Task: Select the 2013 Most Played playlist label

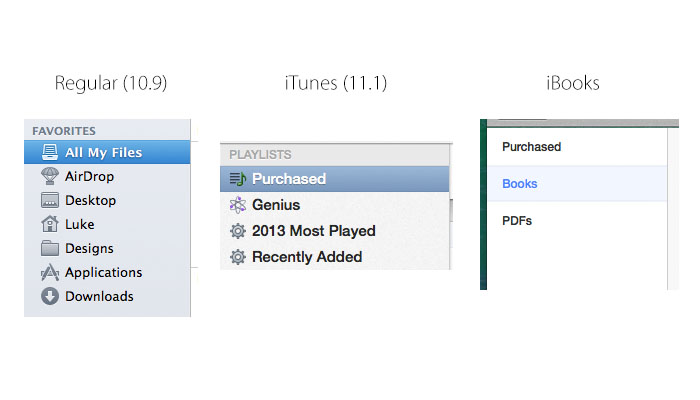Action: tap(314, 231)
